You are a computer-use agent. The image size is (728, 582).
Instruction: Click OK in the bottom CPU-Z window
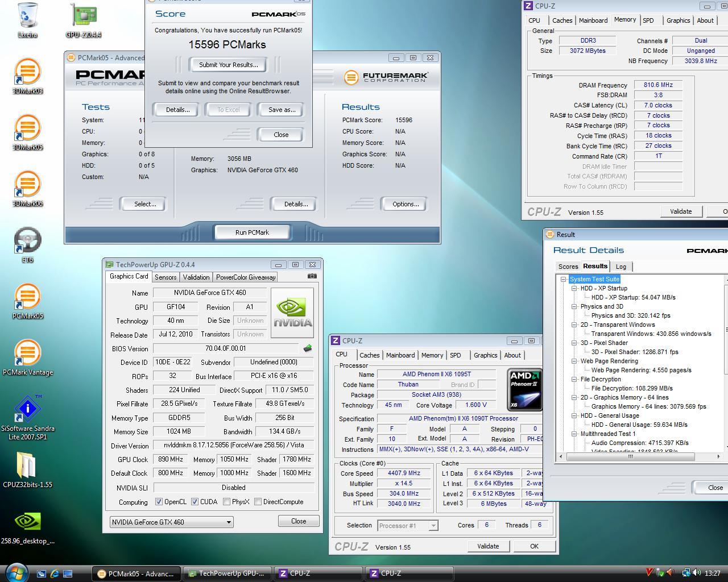point(534,546)
